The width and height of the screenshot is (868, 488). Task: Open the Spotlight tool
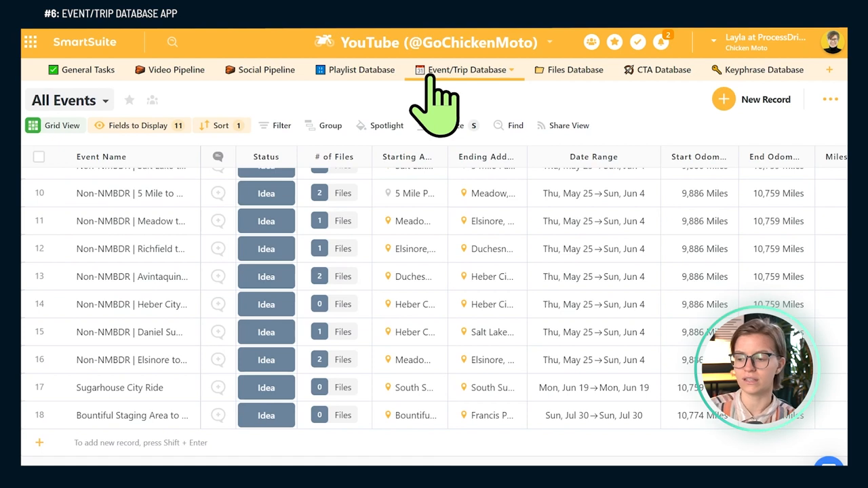click(x=379, y=125)
